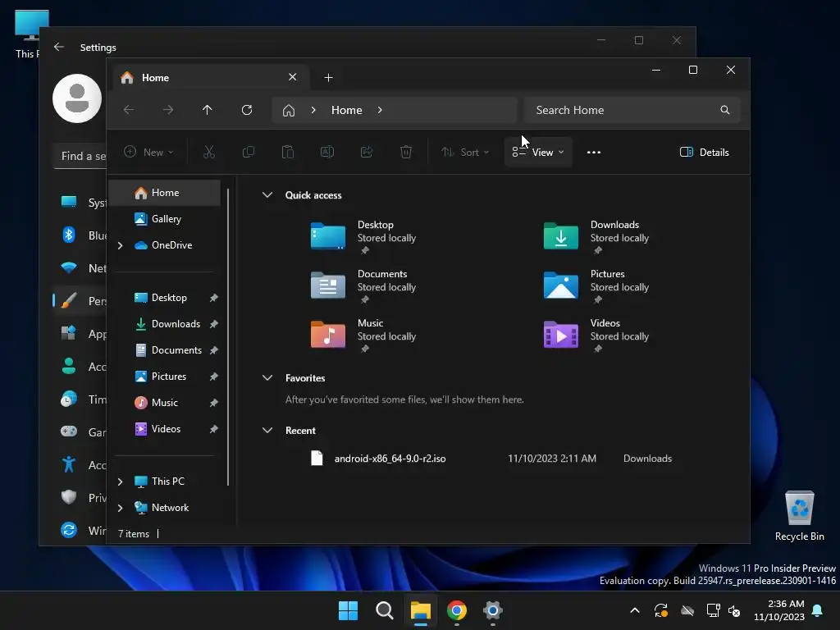Open taskbar Search

pos(385,610)
